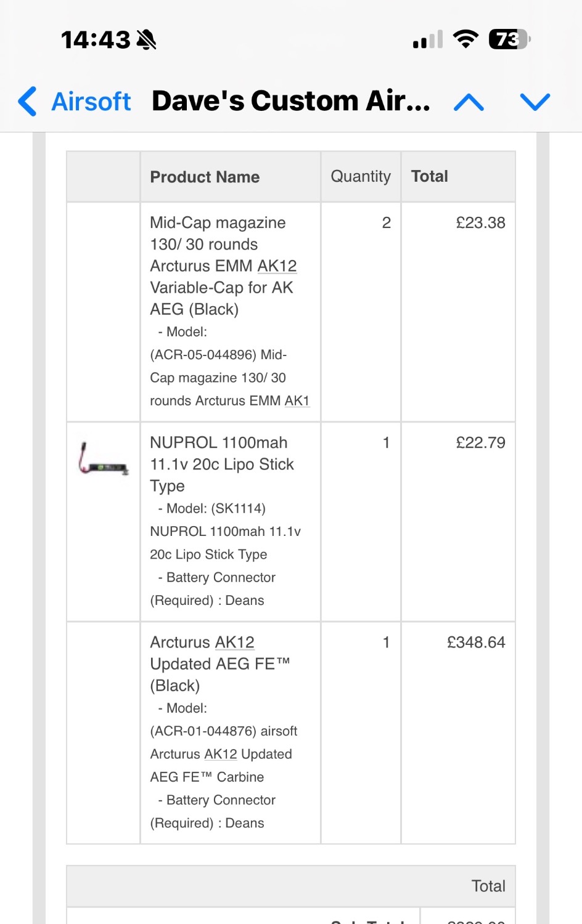Tap the £23.38 magazine total price

coord(480,223)
